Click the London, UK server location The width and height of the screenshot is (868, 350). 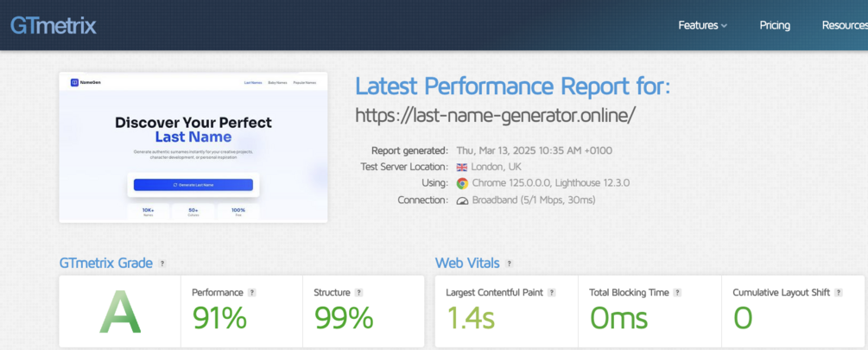[x=497, y=168]
